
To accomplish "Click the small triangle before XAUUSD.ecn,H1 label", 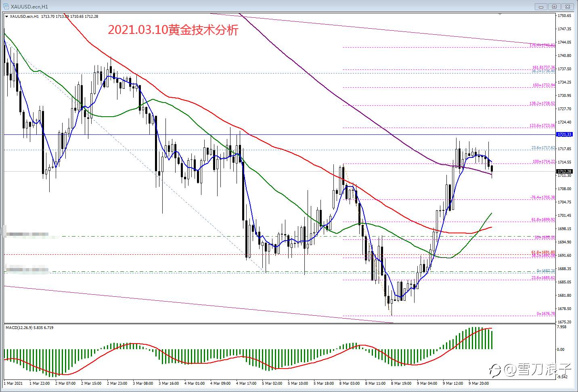I will click(6, 17).
